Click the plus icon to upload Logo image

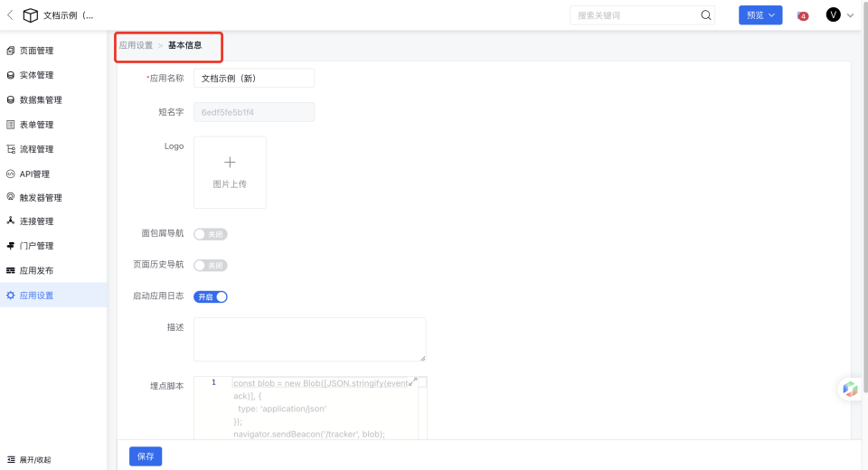point(230,163)
